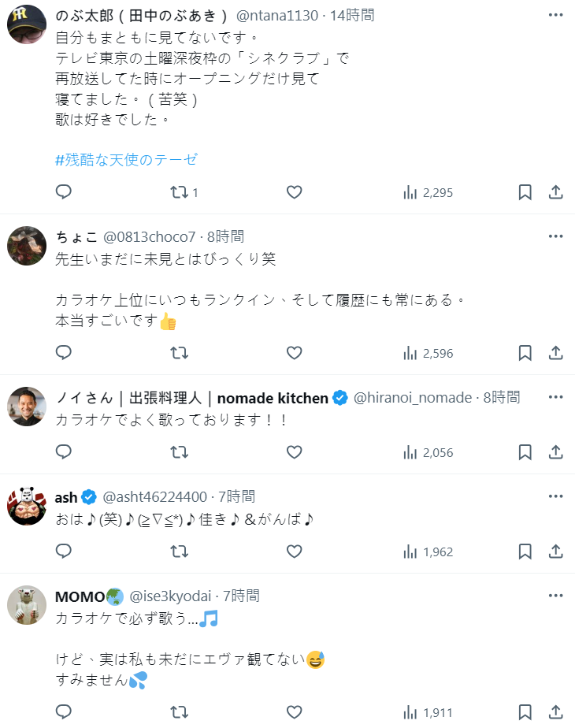Open ちょこ's profile picture

(x=26, y=245)
